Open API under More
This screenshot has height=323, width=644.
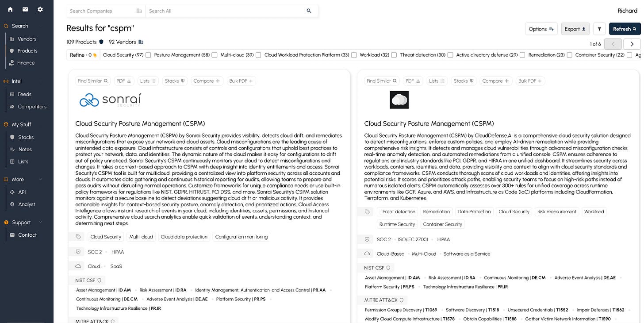pyautogui.click(x=22, y=192)
